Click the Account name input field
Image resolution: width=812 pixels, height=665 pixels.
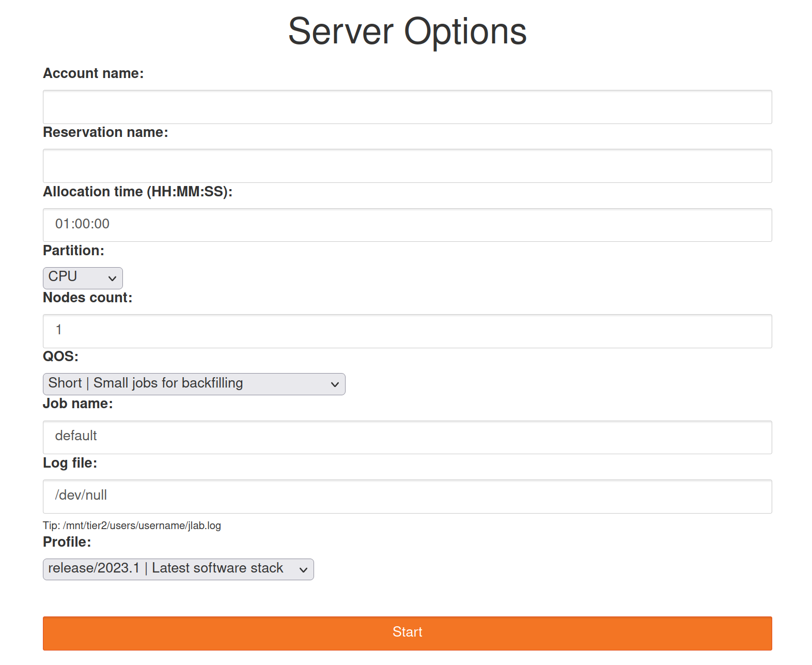(x=407, y=107)
